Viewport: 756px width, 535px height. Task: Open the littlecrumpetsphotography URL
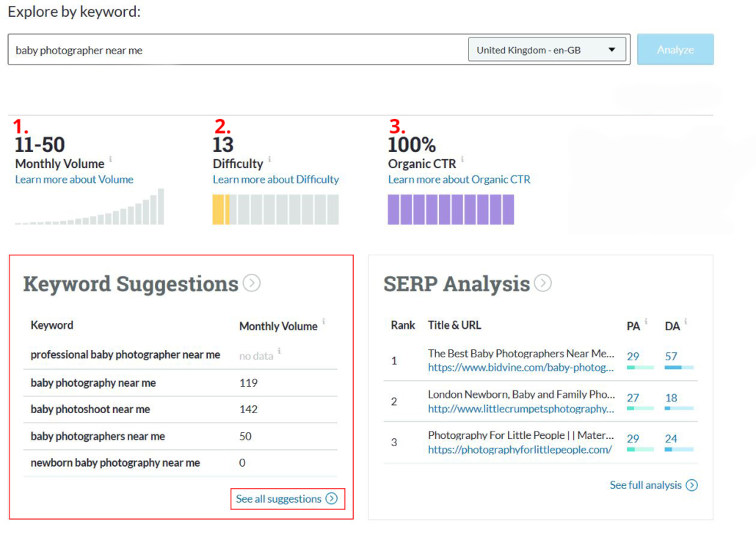pyautogui.click(x=520, y=409)
